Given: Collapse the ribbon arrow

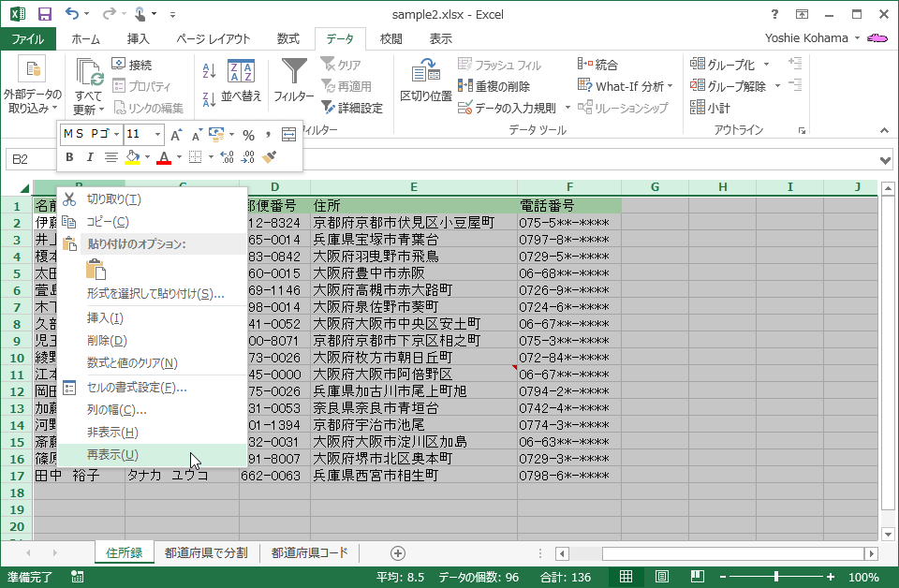Looking at the screenshot, I should [885, 131].
